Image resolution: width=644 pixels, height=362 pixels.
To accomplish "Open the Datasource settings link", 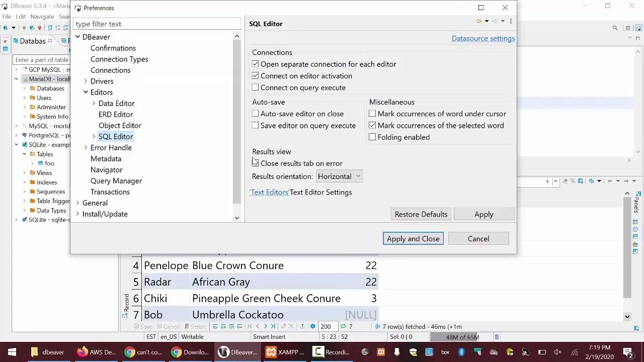I will coord(483,38).
